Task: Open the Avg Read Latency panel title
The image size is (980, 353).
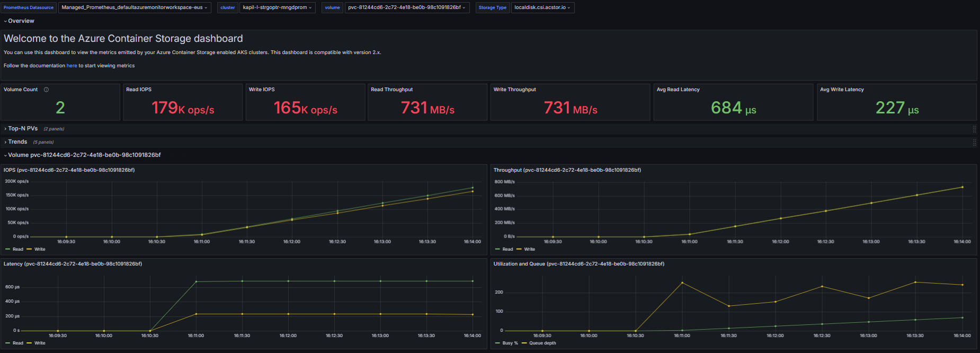Action: click(x=678, y=90)
